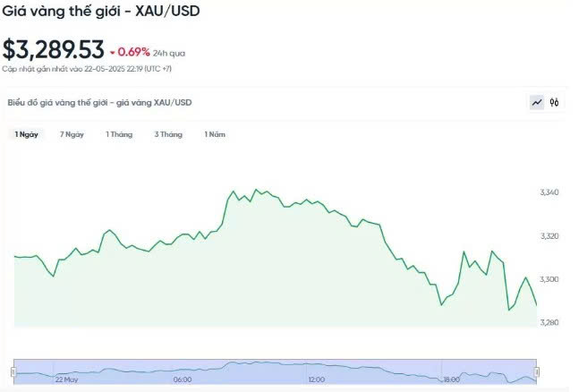Open the 1 Năm chart range
The image size is (587, 392).
click(215, 134)
